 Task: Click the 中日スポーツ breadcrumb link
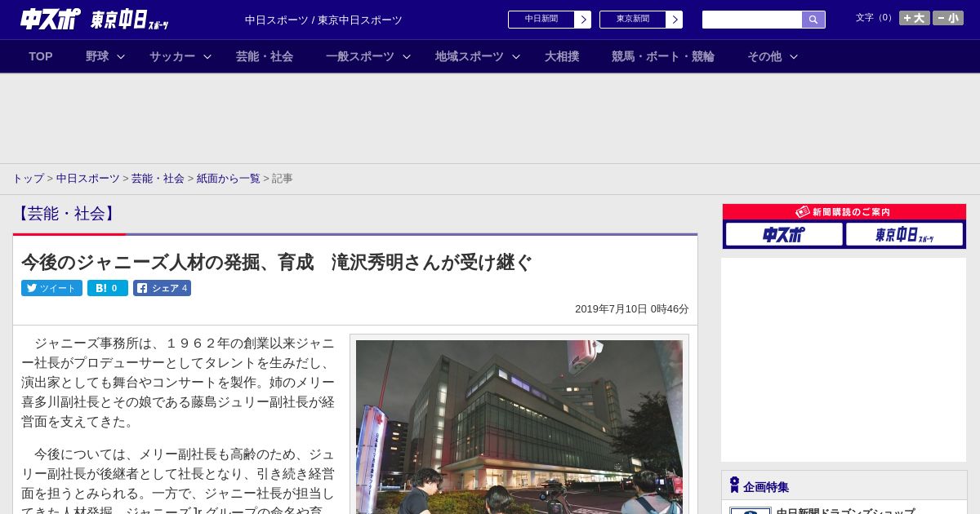(x=88, y=178)
